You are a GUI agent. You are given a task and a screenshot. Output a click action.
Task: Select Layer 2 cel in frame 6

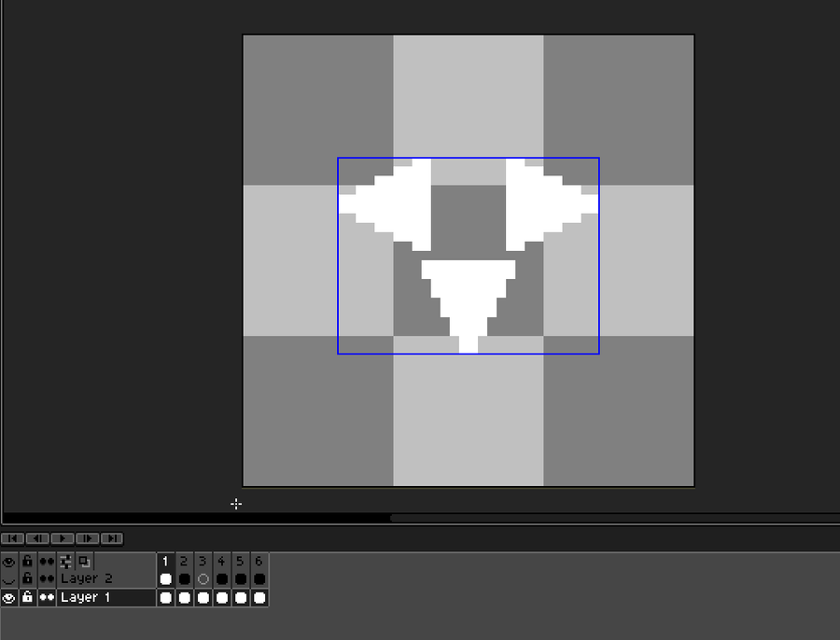pyautogui.click(x=259, y=579)
